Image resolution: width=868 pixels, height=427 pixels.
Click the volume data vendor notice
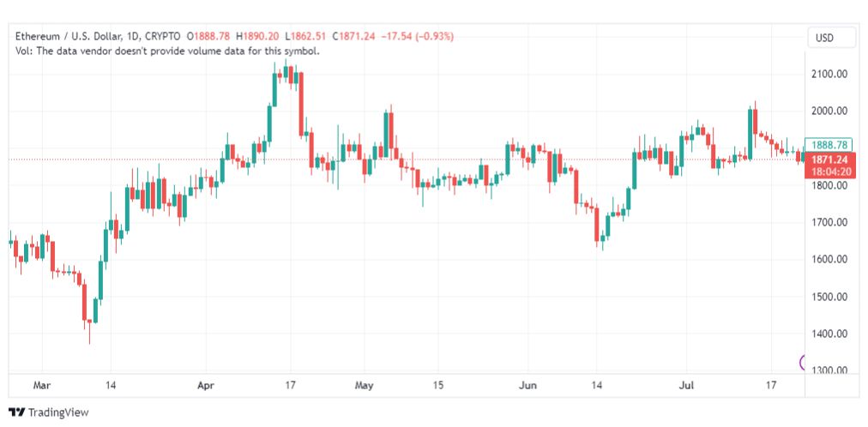point(168,51)
